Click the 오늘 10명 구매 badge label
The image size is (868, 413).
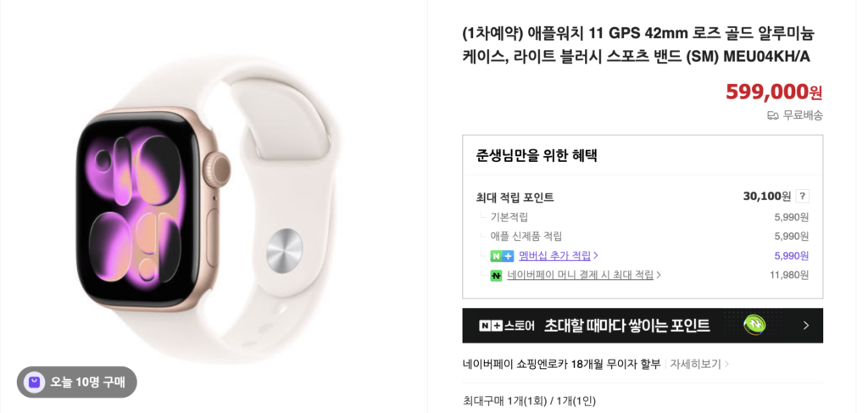(x=87, y=382)
